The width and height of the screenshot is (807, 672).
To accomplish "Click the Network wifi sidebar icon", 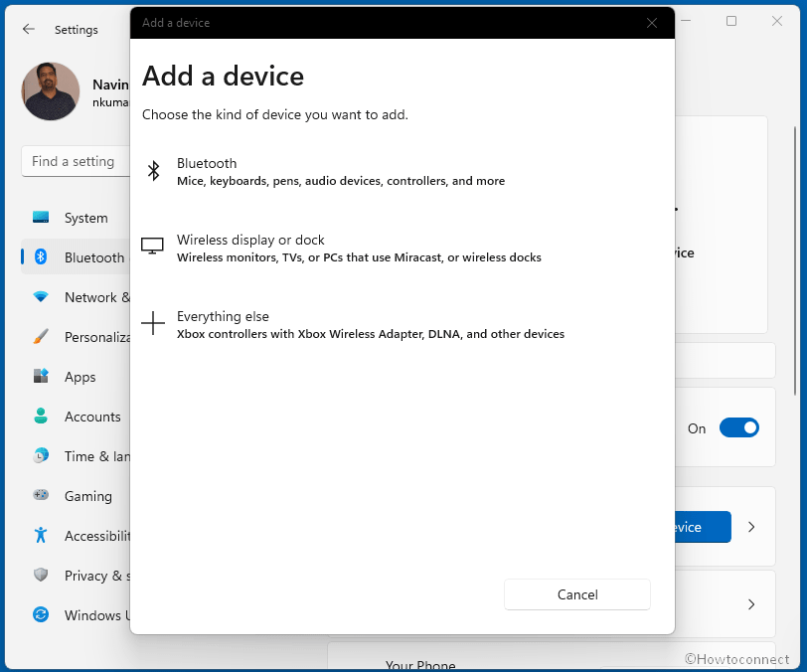I will [41, 296].
